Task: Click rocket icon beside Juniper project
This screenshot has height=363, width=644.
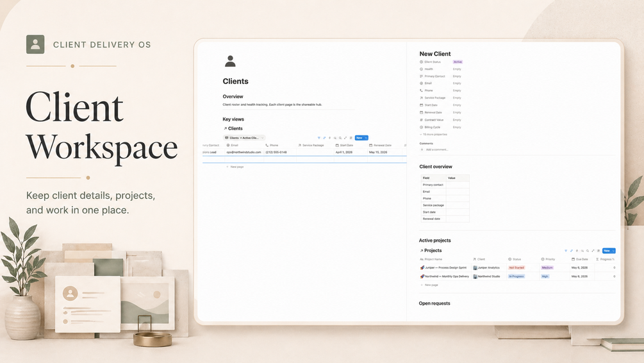Action: click(x=422, y=267)
